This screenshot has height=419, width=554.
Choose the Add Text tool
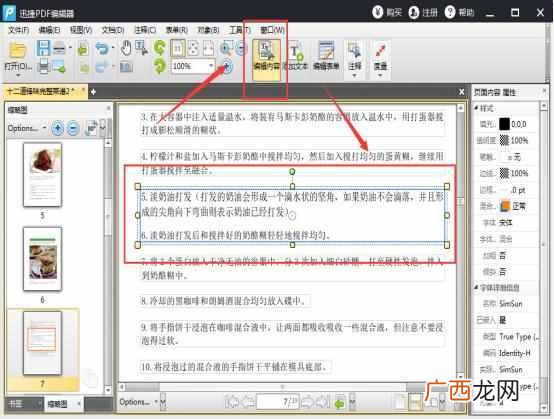click(x=296, y=57)
